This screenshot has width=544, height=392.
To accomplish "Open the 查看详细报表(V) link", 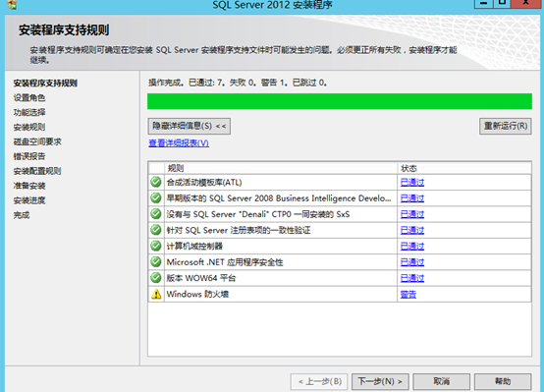I will click(179, 143).
